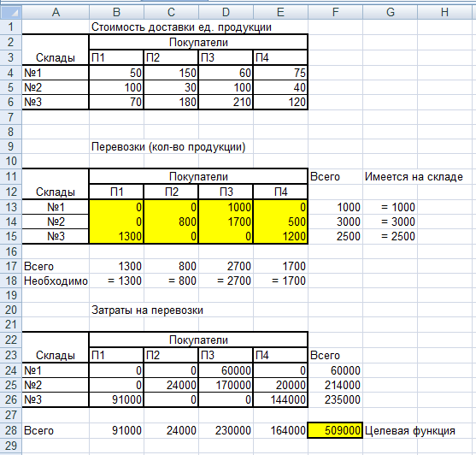Select column H header

pyautogui.click(x=444, y=12)
